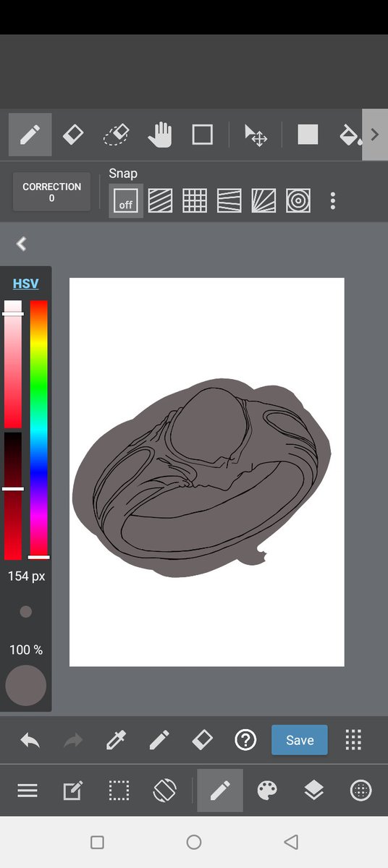The image size is (388, 868).
Task: Open the layers panel
Action: 313,791
